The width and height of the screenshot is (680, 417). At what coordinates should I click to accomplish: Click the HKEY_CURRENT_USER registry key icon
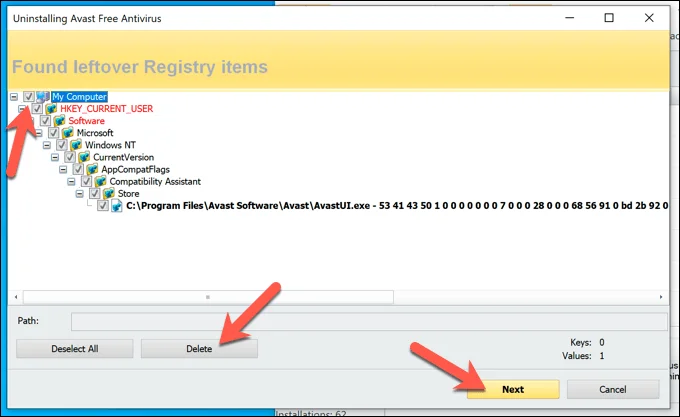click(x=51, y=108)
